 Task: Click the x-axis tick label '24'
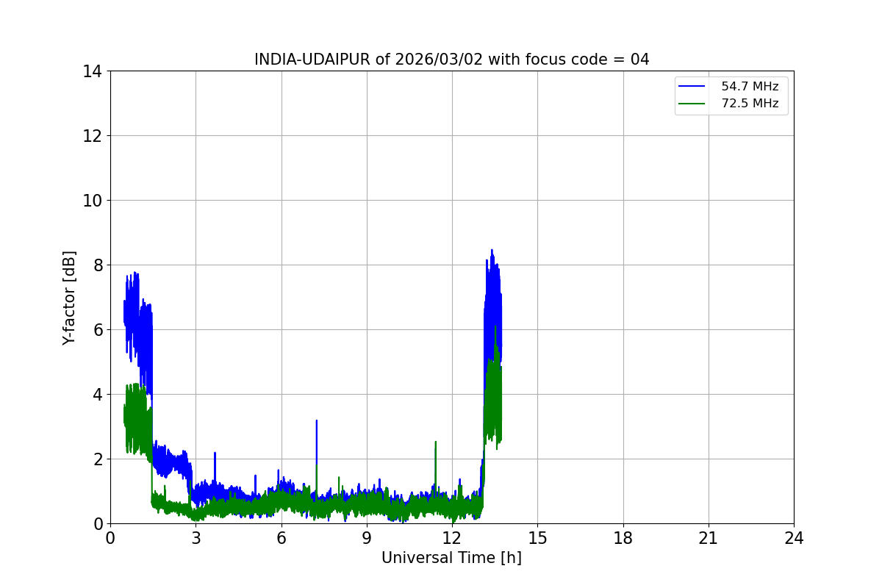(x=794, y=538)
